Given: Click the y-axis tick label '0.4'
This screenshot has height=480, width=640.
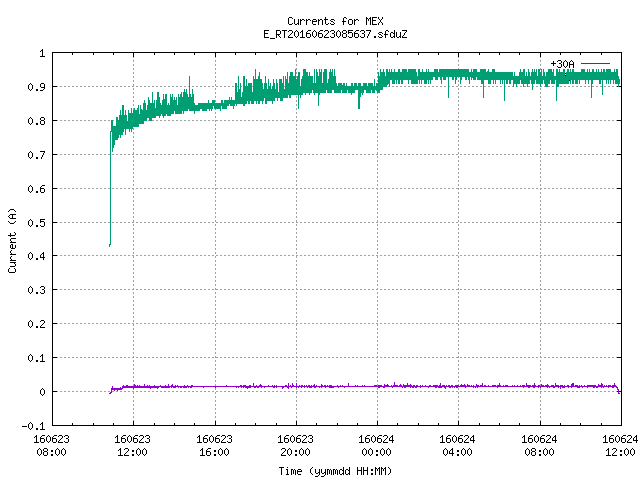Looking at the screenshot, I should 36,256.
